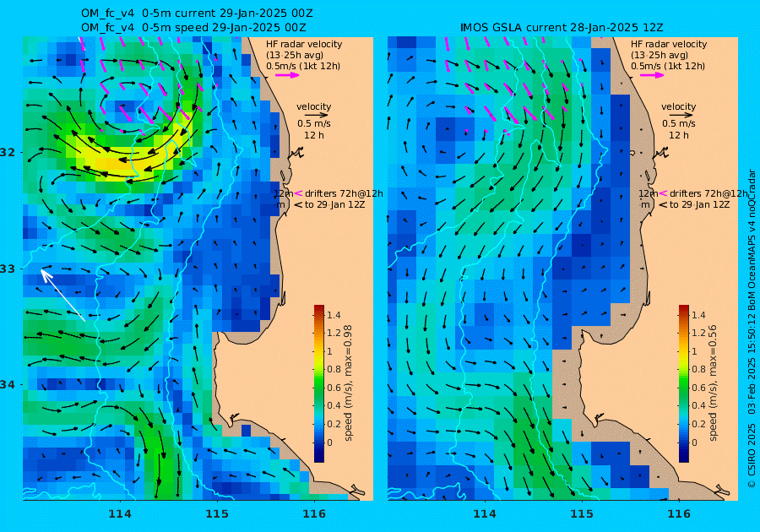Image resolution: width=760 pixels, height=532 pixels.
Task: Click the magenta drifter marker in left panel
Action: click(x=298, y=193)
